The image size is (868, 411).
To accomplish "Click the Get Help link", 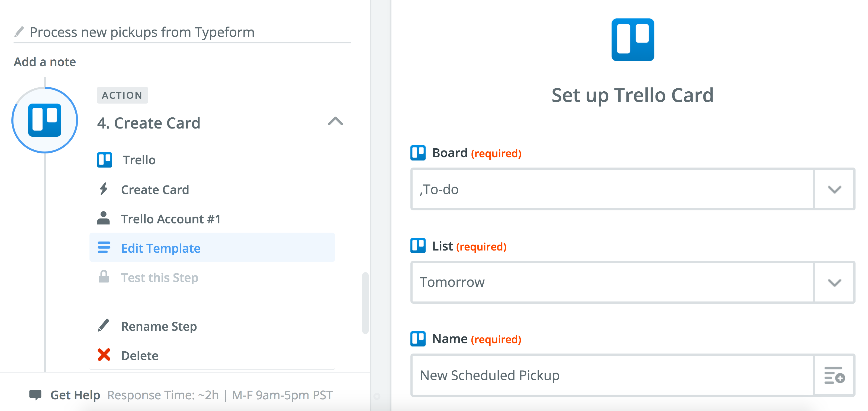I will [x=75, y=395].
